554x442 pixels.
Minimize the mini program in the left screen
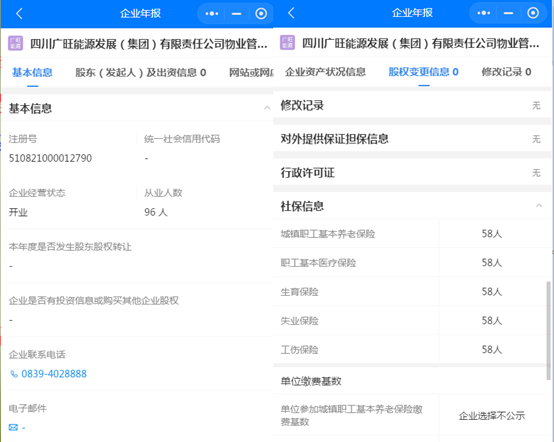point(236,14)
